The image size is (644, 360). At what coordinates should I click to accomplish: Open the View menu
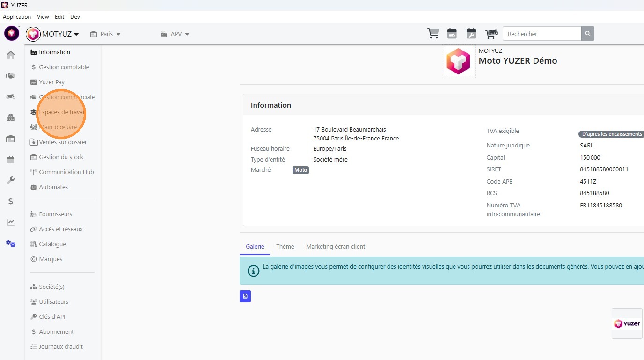pyautogui.click(x=43, y=17)
